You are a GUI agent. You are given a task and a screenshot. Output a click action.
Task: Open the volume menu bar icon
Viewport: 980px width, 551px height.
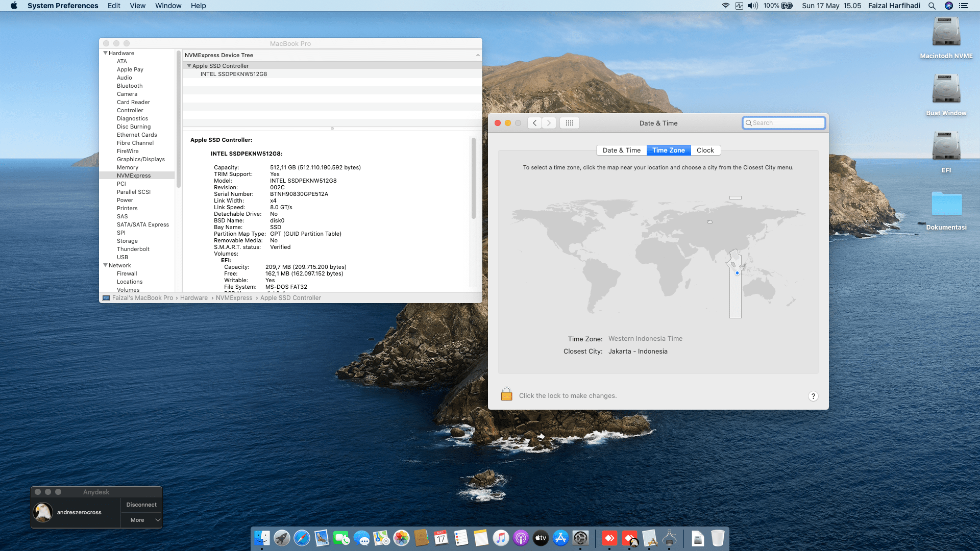pyautogui.click(x=753, y=6)
